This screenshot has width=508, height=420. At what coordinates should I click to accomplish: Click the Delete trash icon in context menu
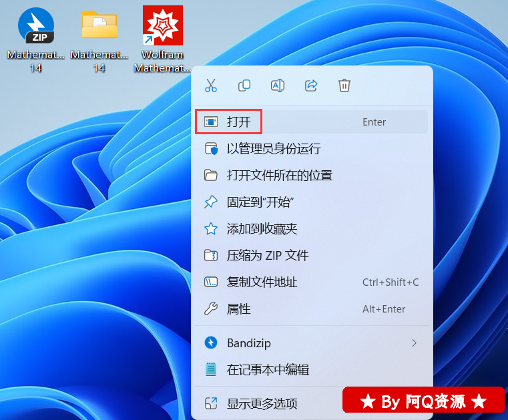click(x=344, y=85)
